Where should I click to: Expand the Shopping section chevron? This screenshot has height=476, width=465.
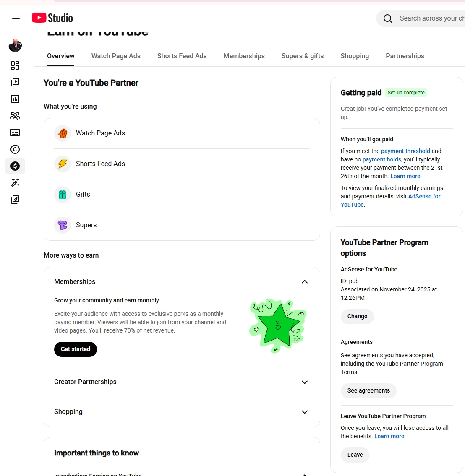305,412
